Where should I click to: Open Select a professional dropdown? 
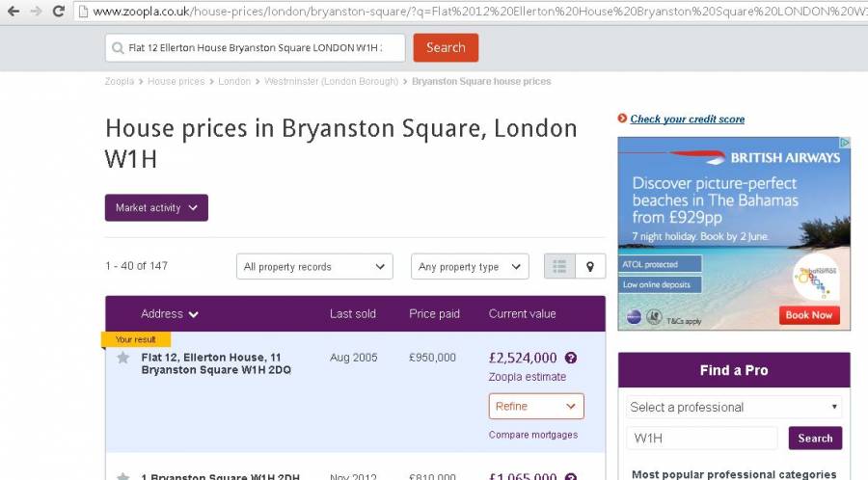click(x=734, y=407)
